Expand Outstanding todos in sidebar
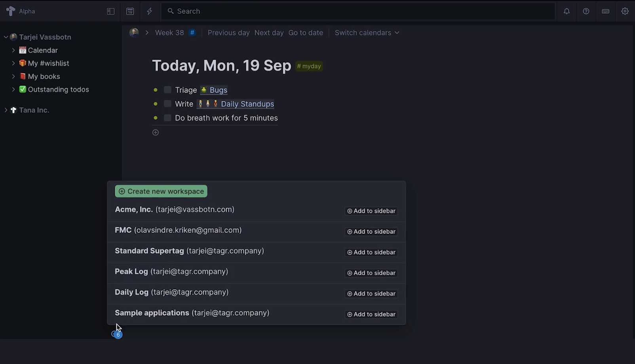Screen dimensions: 635x364 click(13, 89)
